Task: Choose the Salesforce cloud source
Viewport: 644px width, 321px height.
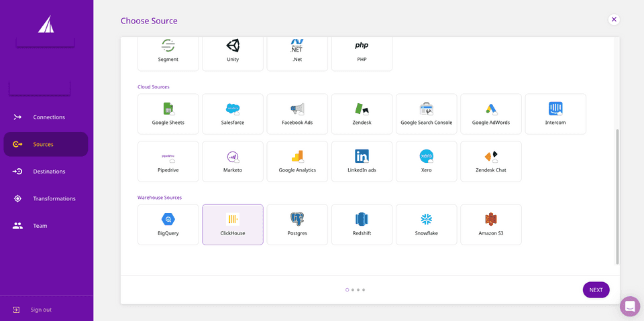Action: (x=233, y=114)
